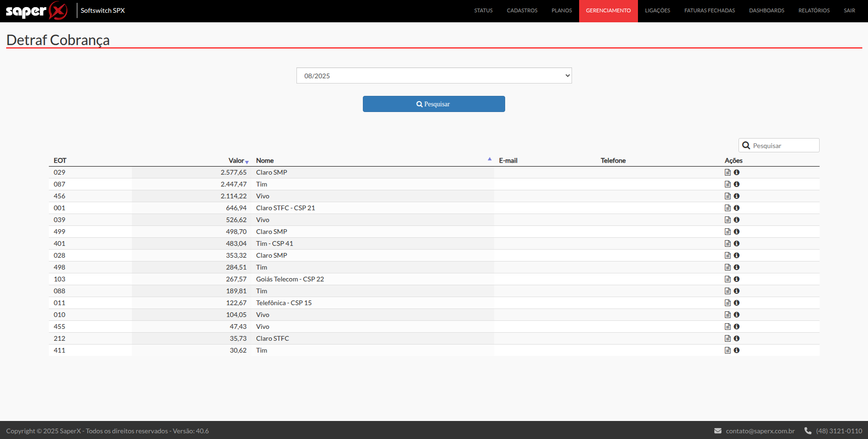This screenshot has height=439, width=868.
Task: Go to Dashboards menu item
Action: [x=766, y=10]
